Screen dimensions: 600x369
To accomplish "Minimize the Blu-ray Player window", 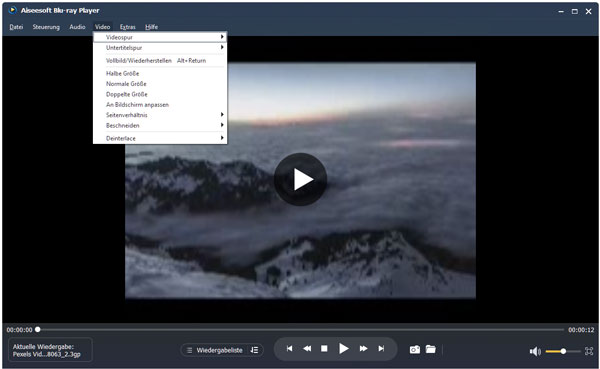I will pyautogui.click(x=561, y=11).
